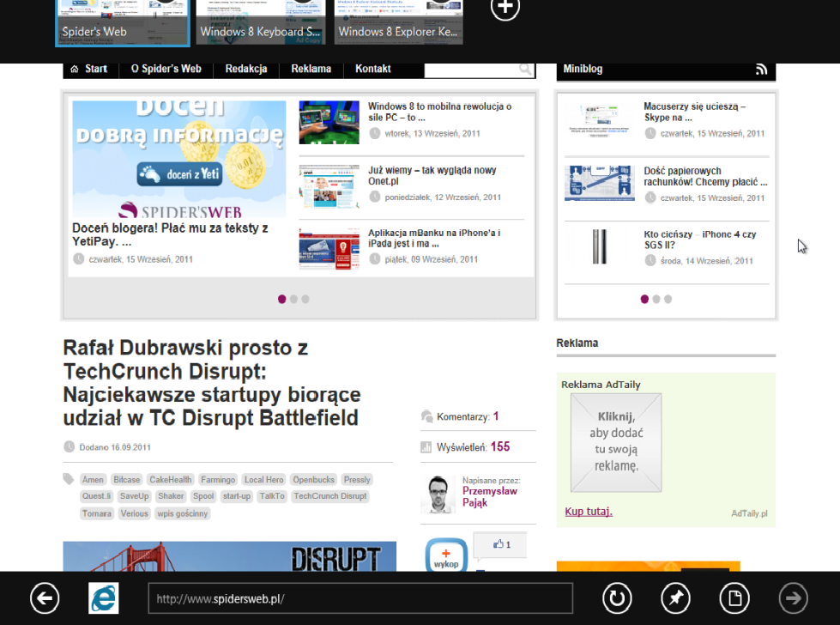The image size is (840, 625).
Task: Open 'Macuserzy się ucieszą – Skype' link
Action: pyautogui.click(x=695, y=112)
